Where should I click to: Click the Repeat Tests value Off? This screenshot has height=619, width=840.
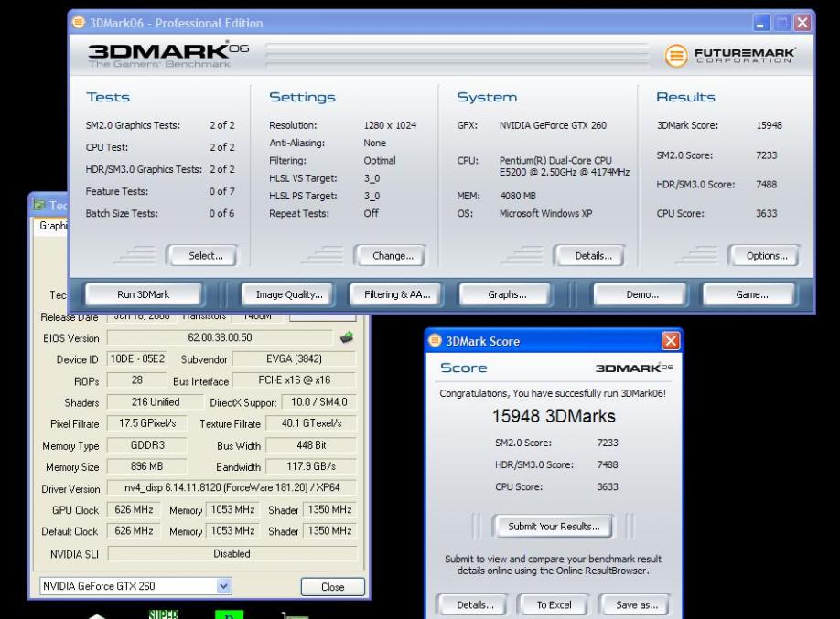pos(371,213)
